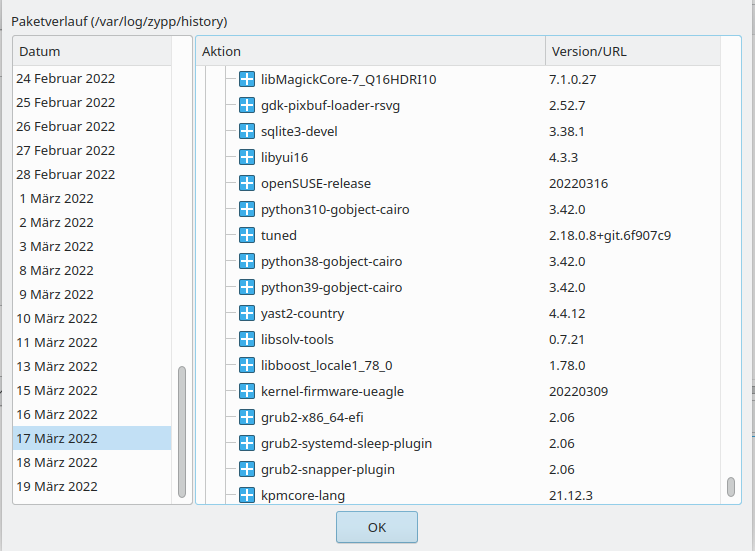Click the package icon next to libyui16
Image resolution: width=755 pixels, height=551 pixels.
247,157
